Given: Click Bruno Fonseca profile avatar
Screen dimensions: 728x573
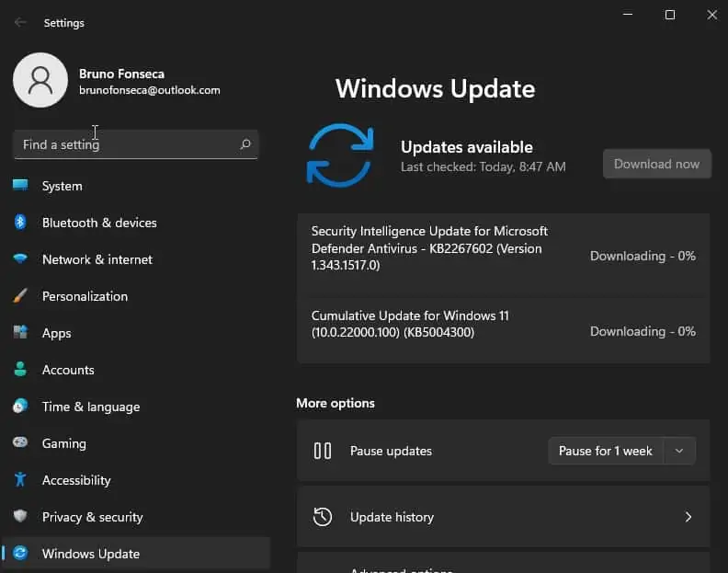Looking at the screenshot, I should pyautogui.click(x=40, y=80).
